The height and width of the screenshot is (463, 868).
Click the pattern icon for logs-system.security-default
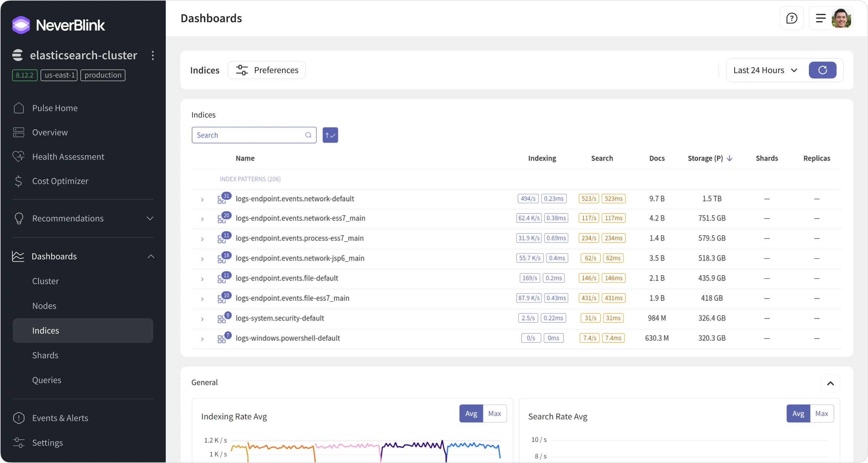(x=224, y=318)
